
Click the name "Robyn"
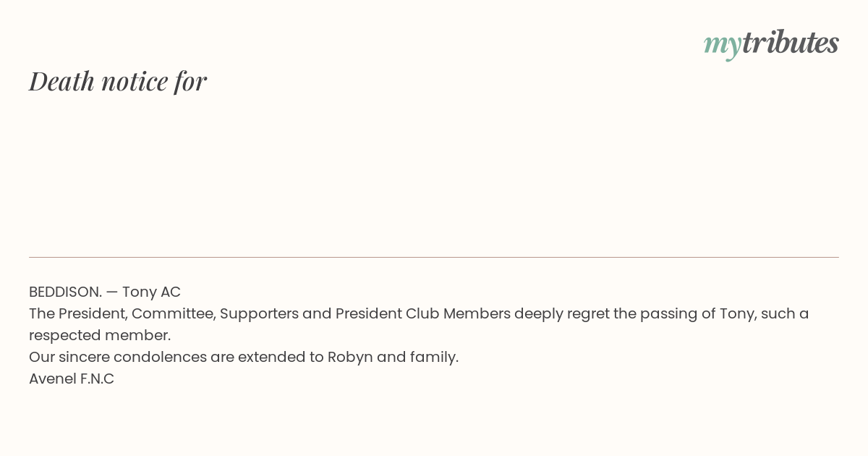pyautogui.click(x=350, y=357)
